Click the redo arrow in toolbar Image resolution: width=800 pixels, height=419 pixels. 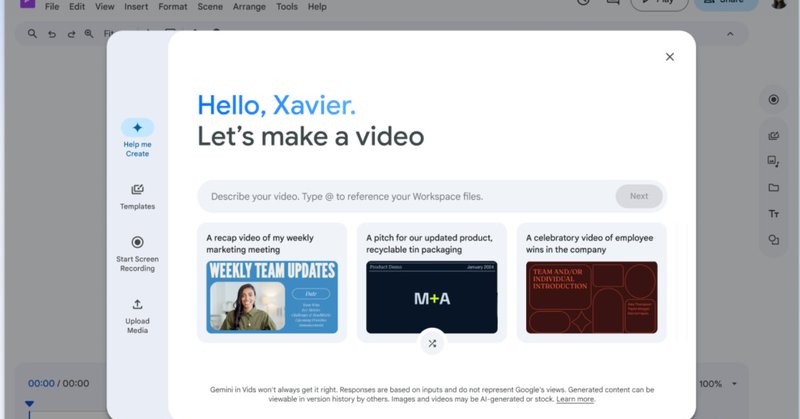point(71,34)
